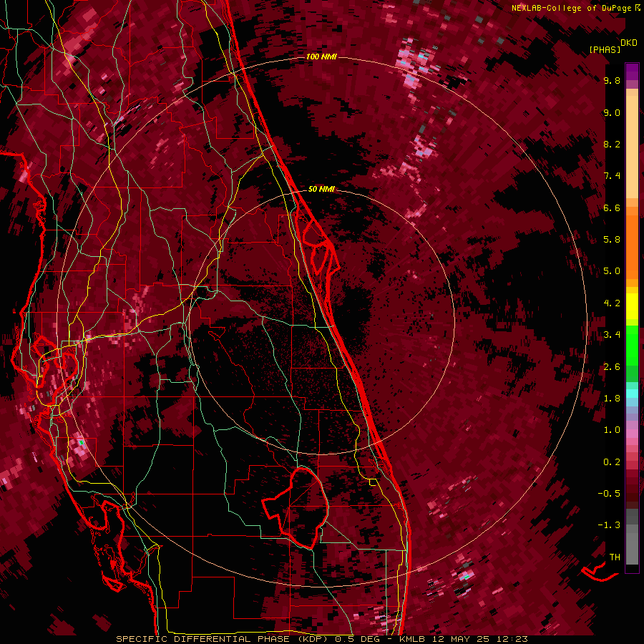Click the 5.8 value on the scale
The width and height of the screenshot is (644, 644).
(x=612, y=239)
